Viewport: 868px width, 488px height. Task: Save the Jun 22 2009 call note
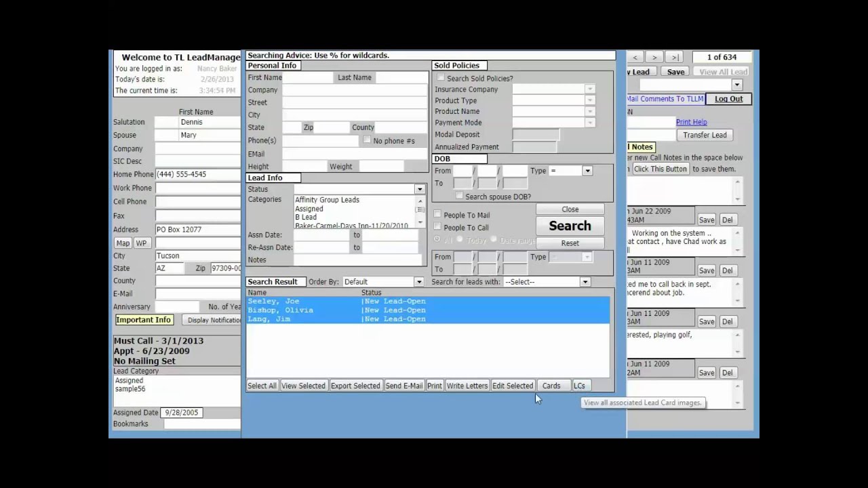(707, 220)
